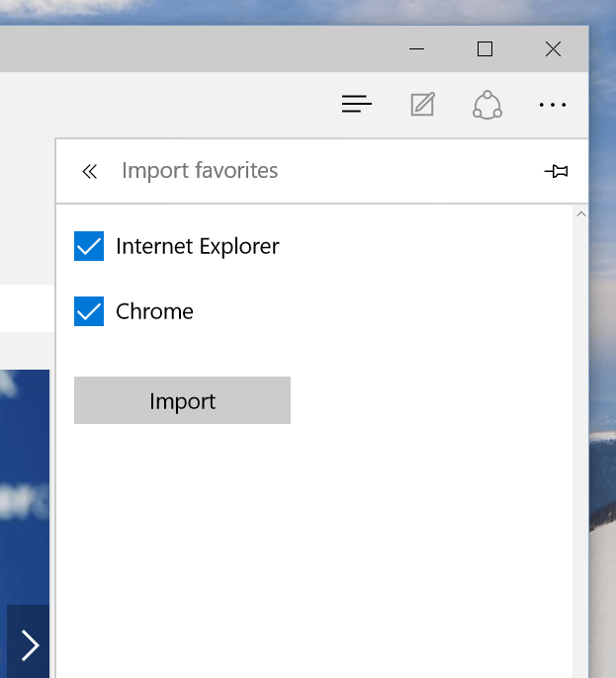Click the Chrome label text

(154, 311)
